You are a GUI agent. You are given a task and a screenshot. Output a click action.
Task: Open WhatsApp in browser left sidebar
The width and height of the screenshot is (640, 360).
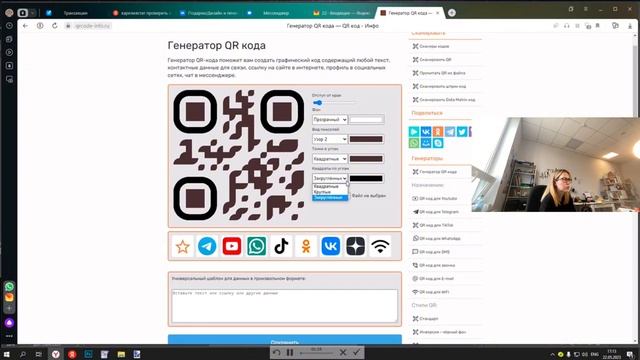[9, 287]
